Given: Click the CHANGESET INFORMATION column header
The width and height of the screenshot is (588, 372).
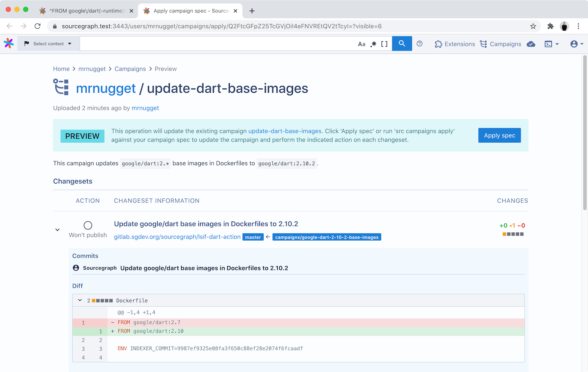Looking at the screenshot, I should pyautogui.click(x=157, y=201).
